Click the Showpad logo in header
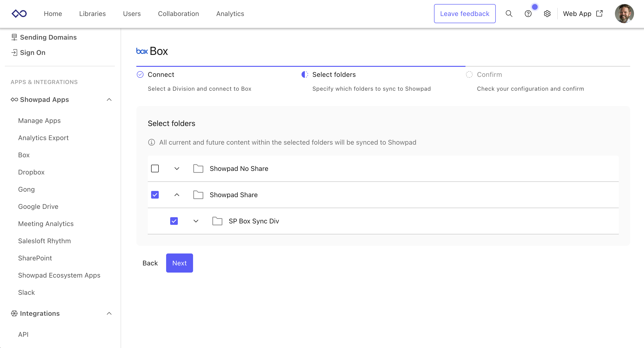This screenshot has width=644, height=348. click(19, 14)
